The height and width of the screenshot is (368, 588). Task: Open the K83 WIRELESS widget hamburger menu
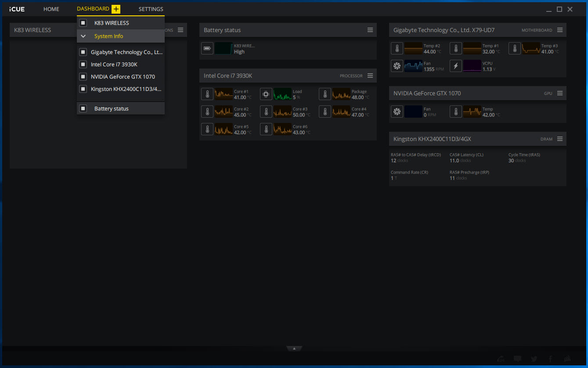[180, 30]
